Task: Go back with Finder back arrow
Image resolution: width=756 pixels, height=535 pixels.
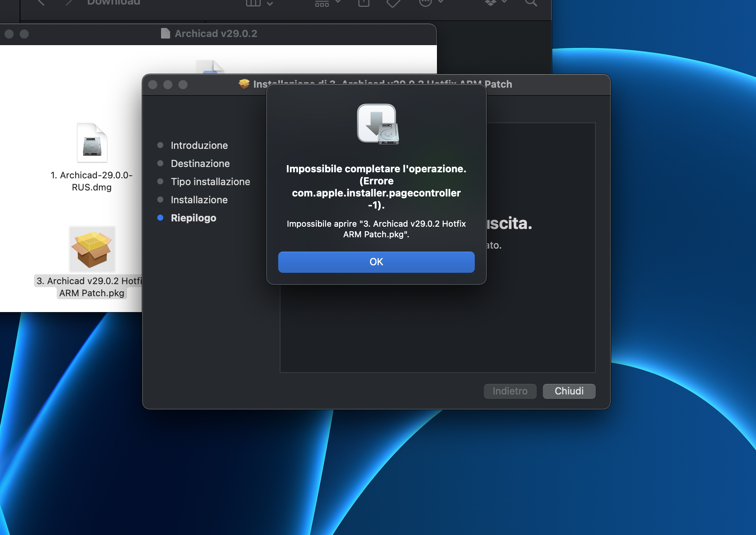Action: 42,3
